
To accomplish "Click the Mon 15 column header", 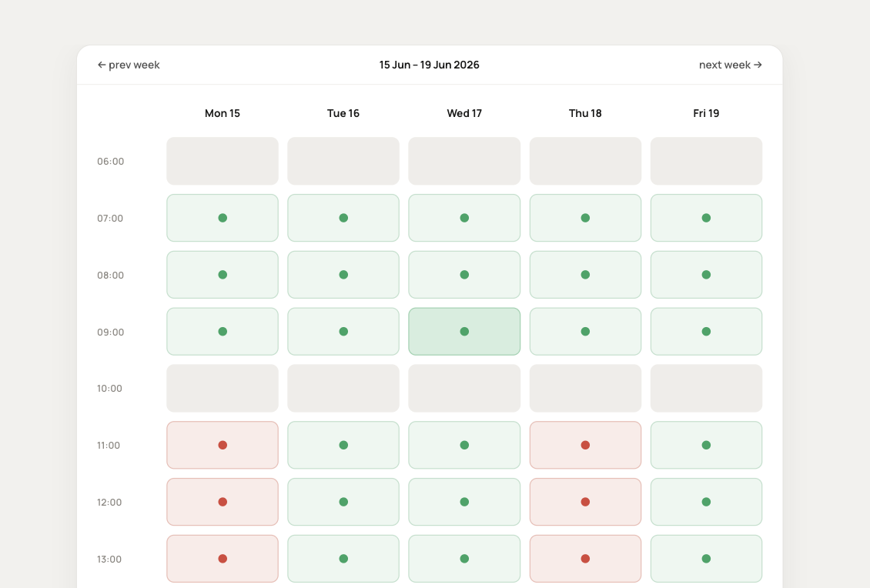I will click(223, 113).
